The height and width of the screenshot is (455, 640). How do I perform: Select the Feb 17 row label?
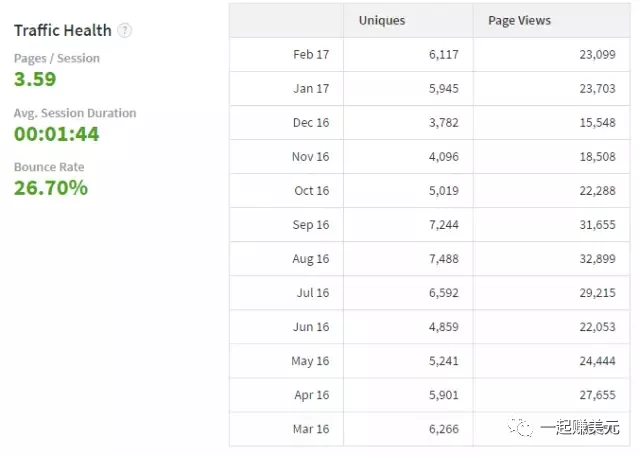311,54
